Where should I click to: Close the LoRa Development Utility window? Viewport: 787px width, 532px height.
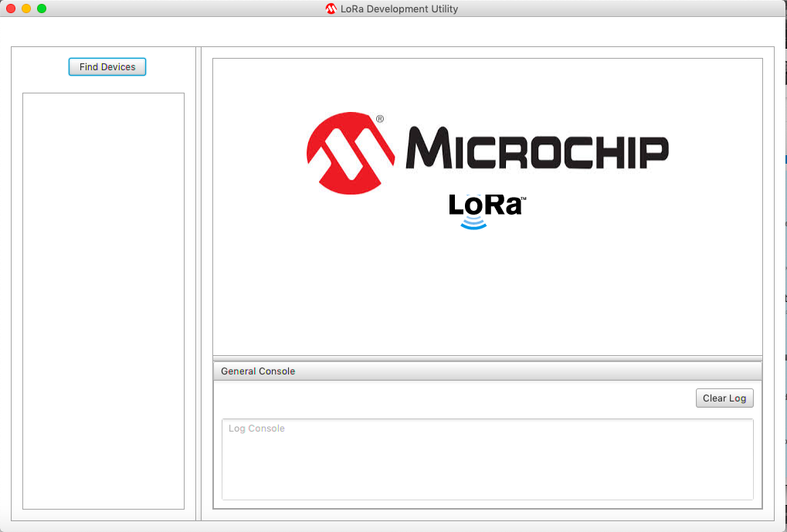11,8
